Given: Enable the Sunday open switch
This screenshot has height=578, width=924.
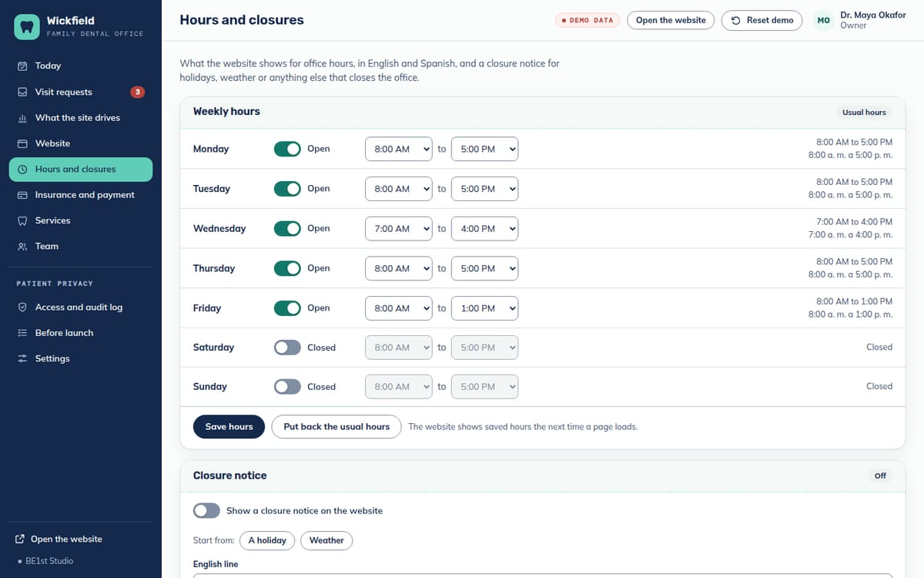Looking at the screenshot, I should point(287,387).
